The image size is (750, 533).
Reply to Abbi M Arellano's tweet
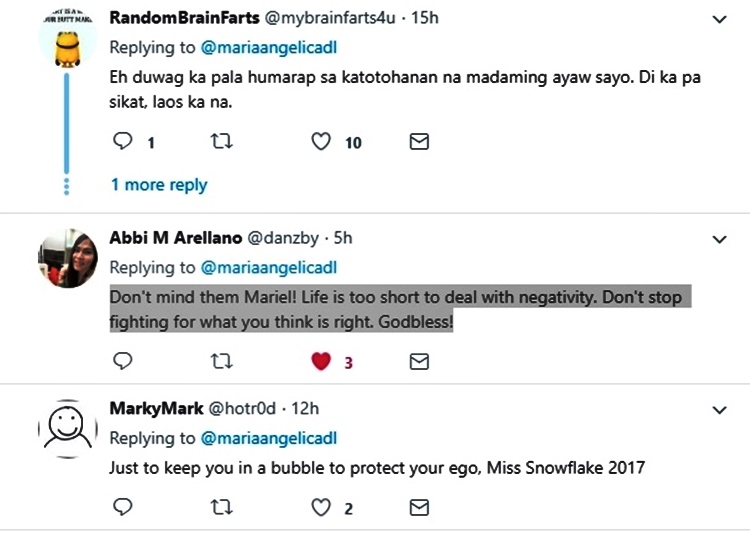pos(123,361)
